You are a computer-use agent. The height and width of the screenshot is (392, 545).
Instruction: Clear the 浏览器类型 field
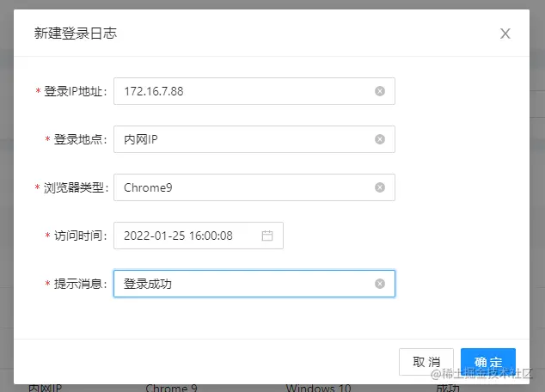(x=380, y=187)
